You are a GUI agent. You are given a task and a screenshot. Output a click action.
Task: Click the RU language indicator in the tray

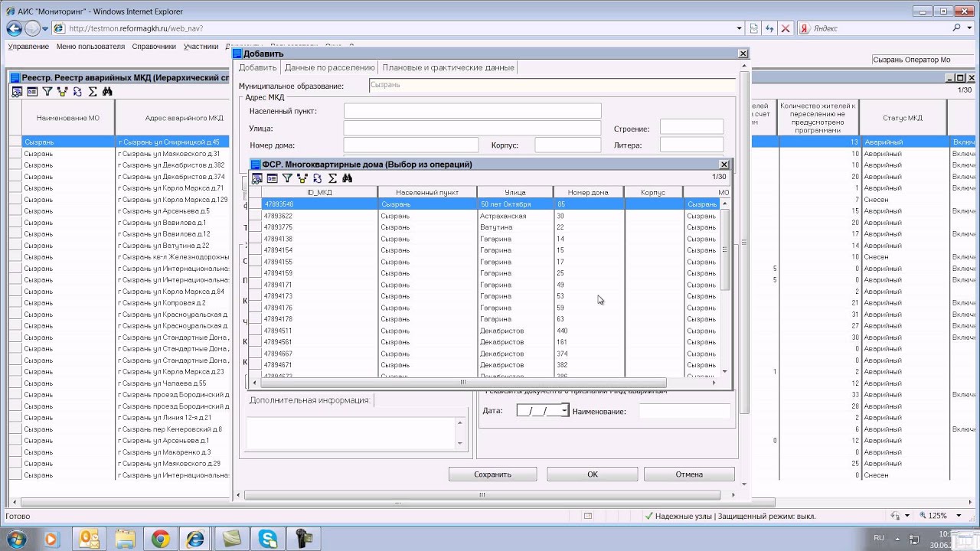[x=879, y=538]
